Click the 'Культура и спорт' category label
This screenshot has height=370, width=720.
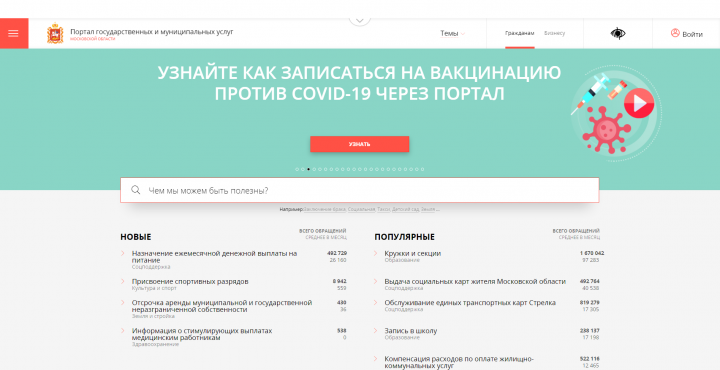click(x=154, y=288)
